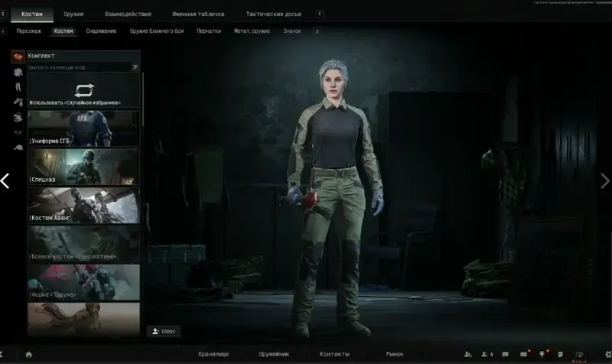Open the mail icon with notification
This screenshot has width=612, height=364.
(x=524, y=354)
